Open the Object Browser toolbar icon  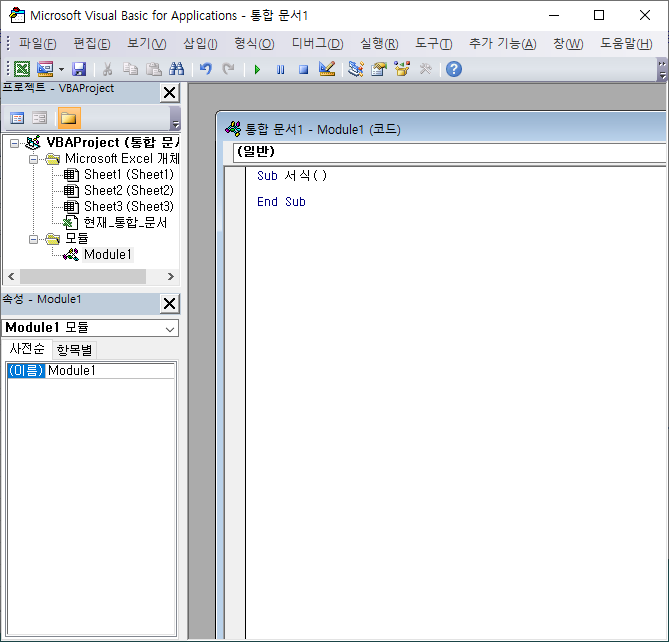(x=402, y=69)
